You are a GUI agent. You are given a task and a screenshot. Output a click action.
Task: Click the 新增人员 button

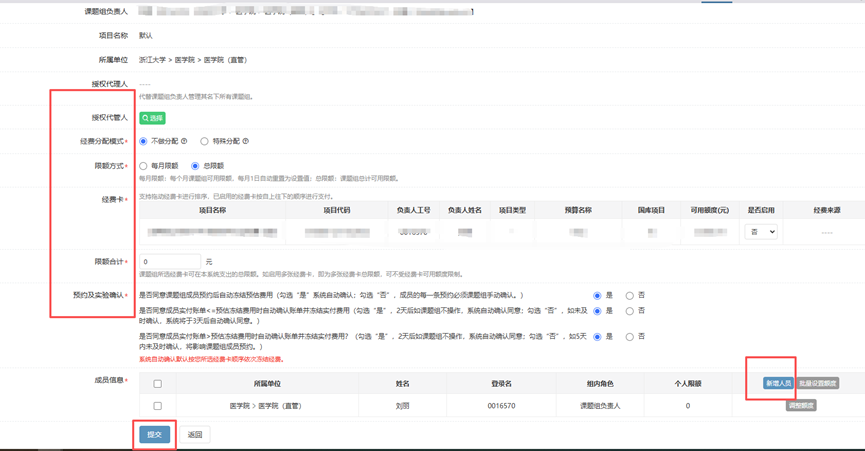[777, 383]
